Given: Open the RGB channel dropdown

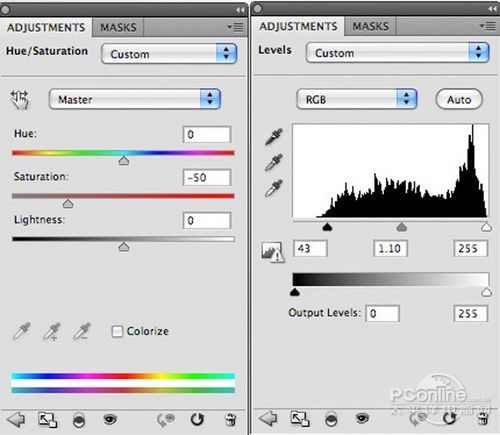Looking at the screenshot, I should [x=357, y=99].
